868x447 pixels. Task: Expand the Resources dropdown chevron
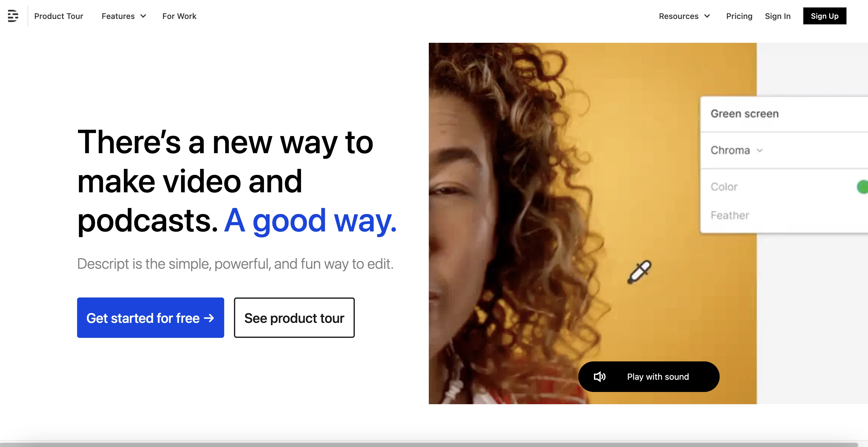(x=707, y=16)
